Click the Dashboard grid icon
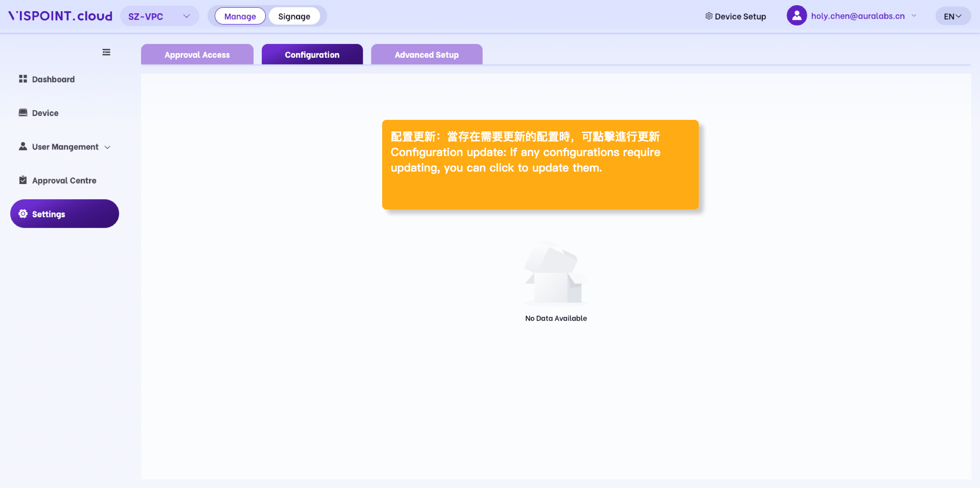The image size is (980, 488). (x=23, y=79)
